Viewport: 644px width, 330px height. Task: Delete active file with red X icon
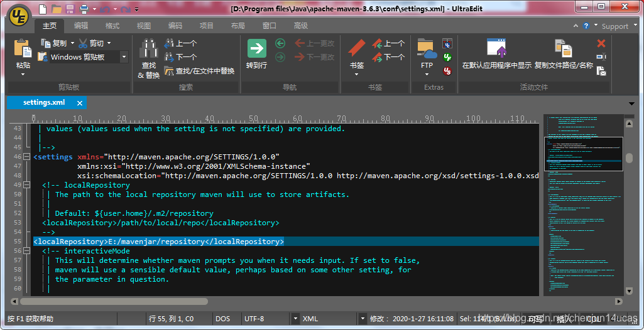(601, 43)
